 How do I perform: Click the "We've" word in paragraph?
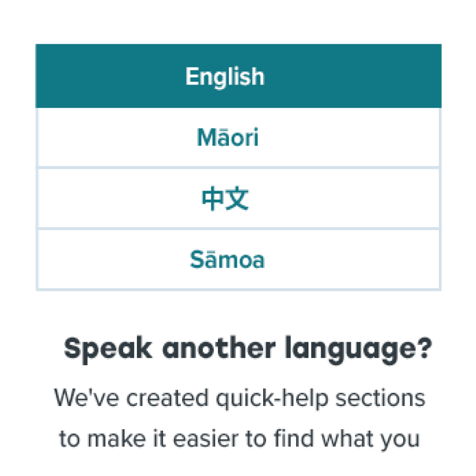86,397
